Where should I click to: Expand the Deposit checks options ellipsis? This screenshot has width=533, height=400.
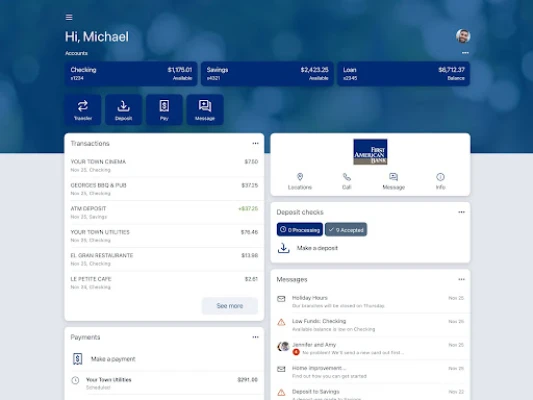tap(461, 212)
